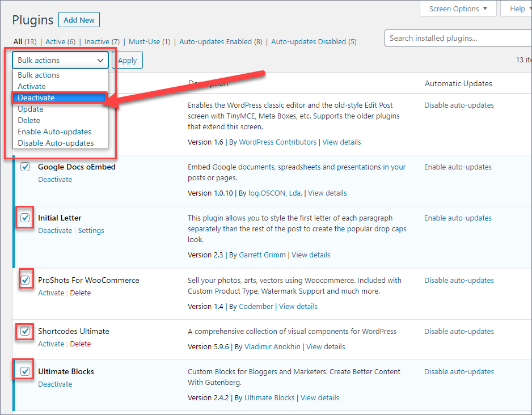The image size is (532, 415).
Task: Open the Bulk actions dropdown
Action: 60,60
